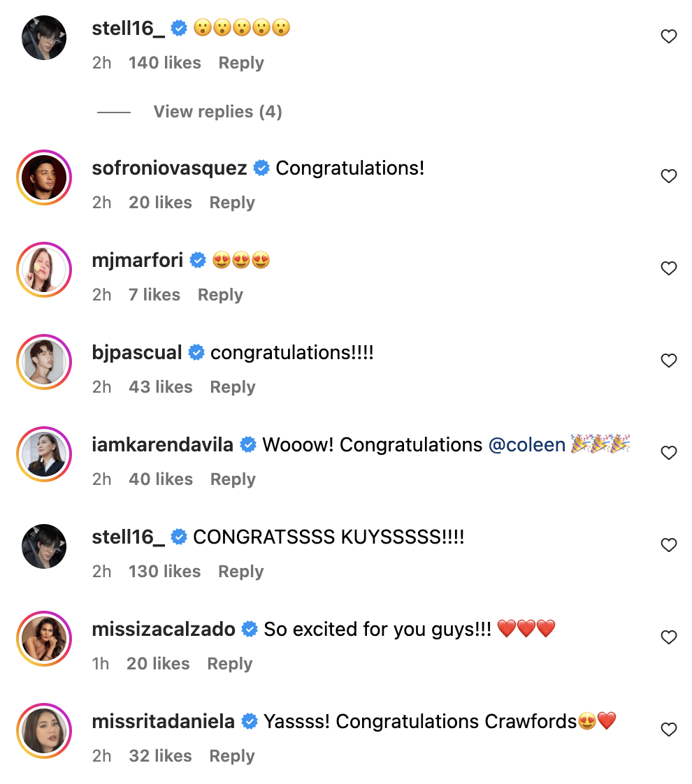Open missizacalzado's username profile
Viewport: 692px width, 784px height.
pos(164,630)
